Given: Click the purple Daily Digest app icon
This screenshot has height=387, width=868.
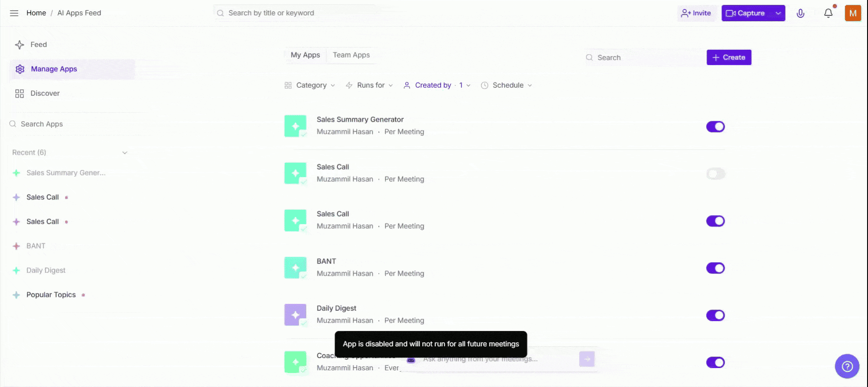Looking at the screenshot, I should point(295,315).
